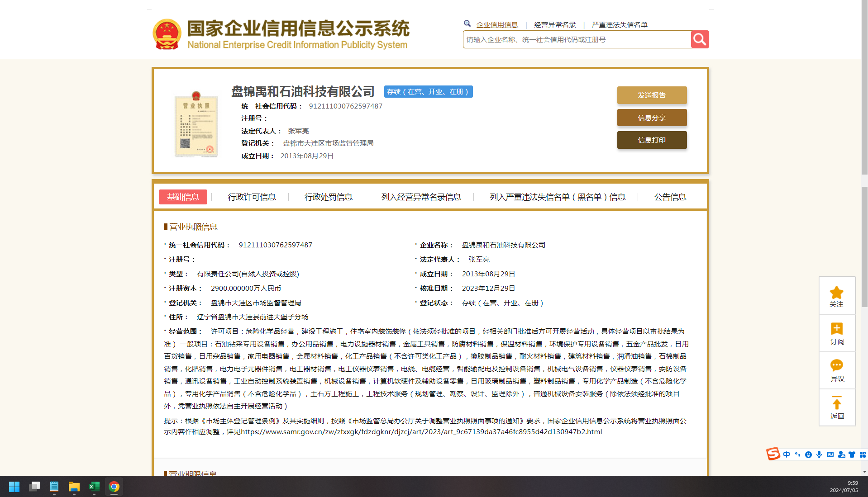Click the address 辽宁省盘锦市大洼县前进大堡子分场
This screenshot has width=868, height=497.
pos(253,317)
